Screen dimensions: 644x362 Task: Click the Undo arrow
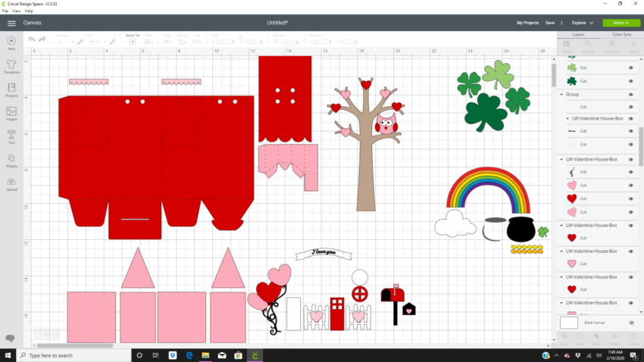coord(32,39)
